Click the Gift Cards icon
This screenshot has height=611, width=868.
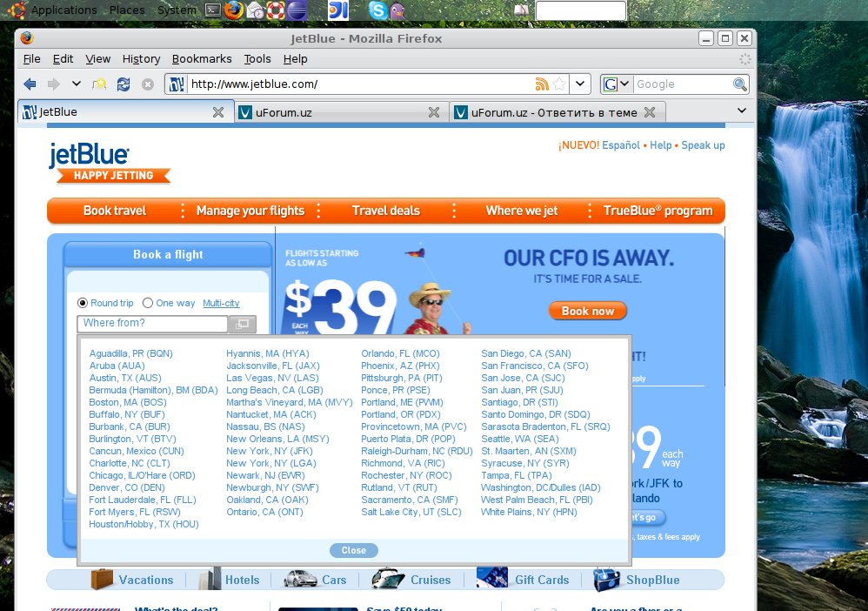pos(492,579)
